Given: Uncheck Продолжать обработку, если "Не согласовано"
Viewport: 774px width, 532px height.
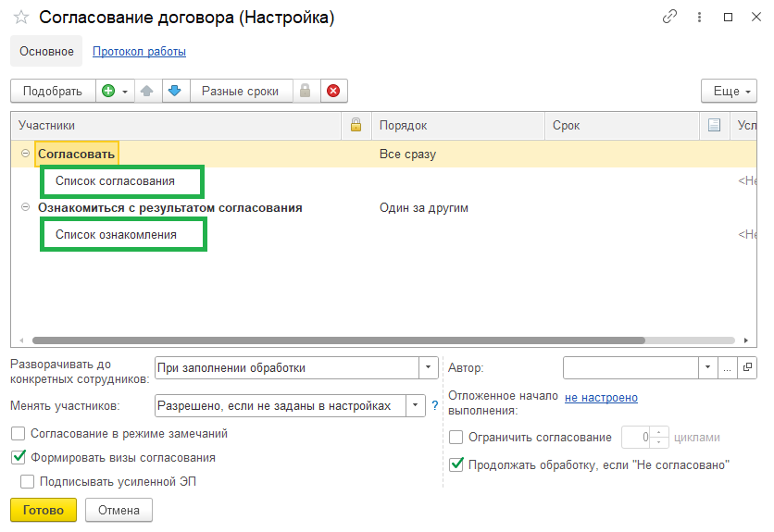Looking at the screenshot, I should (456, 464).
